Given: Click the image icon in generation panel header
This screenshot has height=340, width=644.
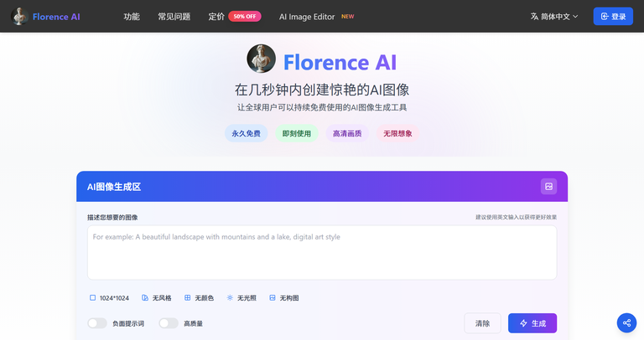Looking at the screenshot, I should [x=548, y=187].
